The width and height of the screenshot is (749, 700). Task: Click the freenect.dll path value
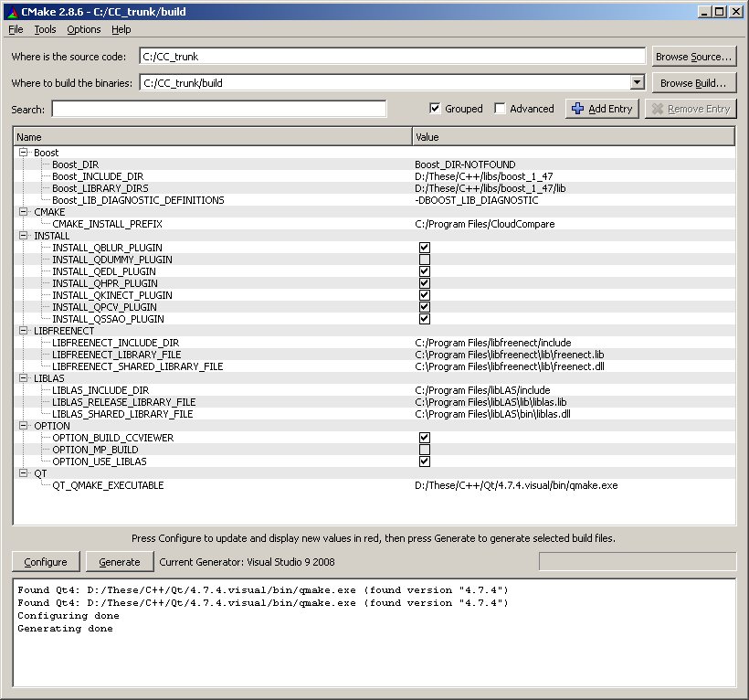tap(510, 366)
